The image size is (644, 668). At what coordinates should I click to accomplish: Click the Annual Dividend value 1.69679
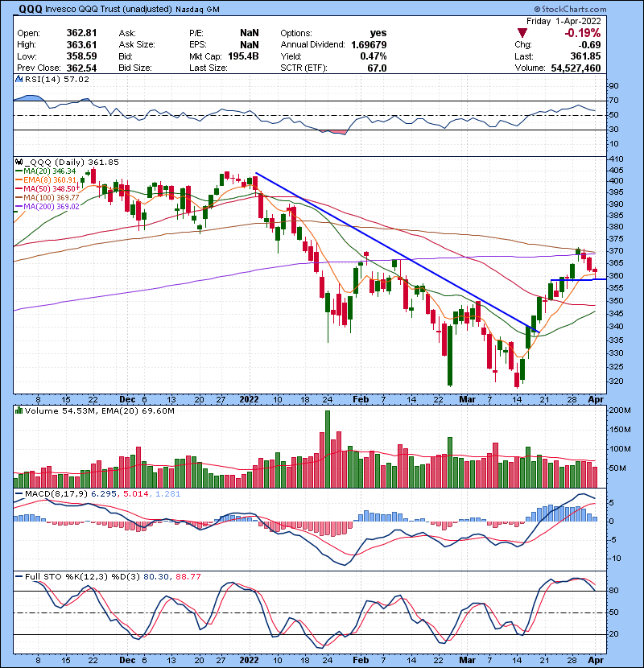tap(369, 45)
